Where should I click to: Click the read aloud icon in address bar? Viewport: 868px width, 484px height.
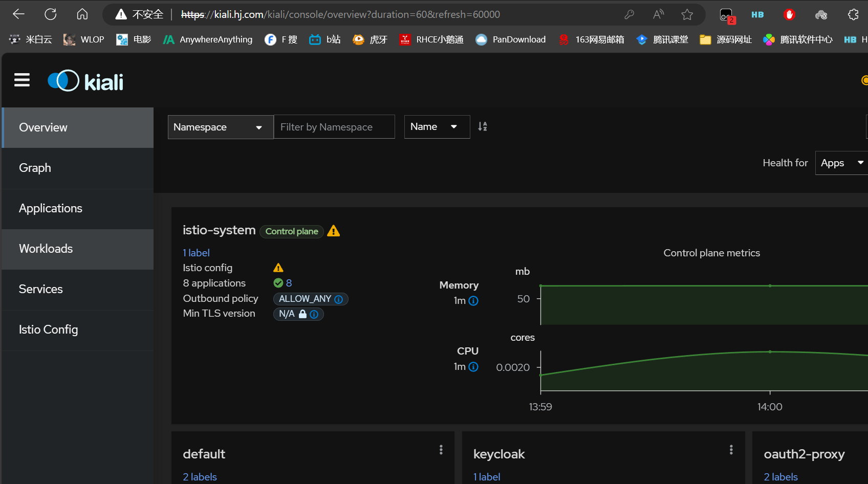point(658,14)
